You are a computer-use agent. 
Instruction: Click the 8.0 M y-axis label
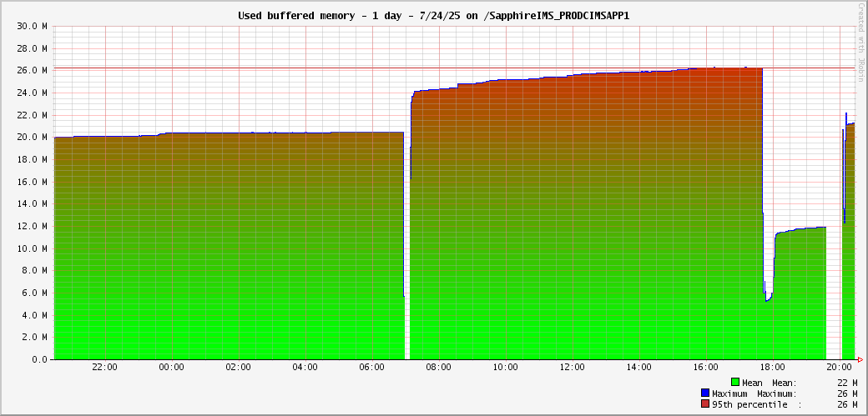(x=35, y=270)
